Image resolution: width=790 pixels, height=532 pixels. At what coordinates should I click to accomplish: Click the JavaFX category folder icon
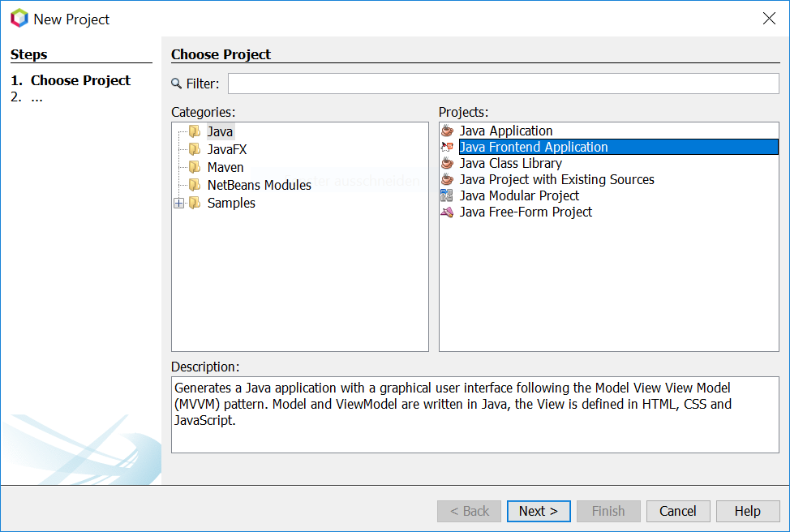pos(195,149)
